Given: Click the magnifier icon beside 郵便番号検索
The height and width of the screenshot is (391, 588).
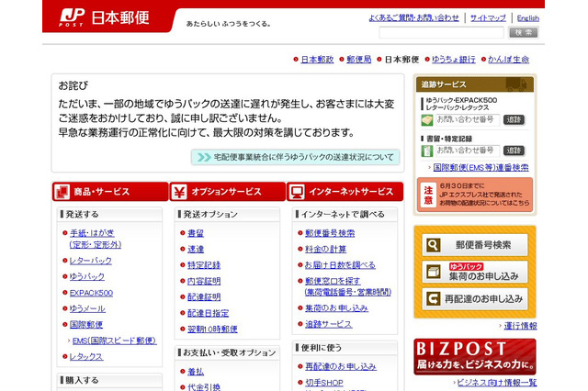Looking at the screenshot, I should (x=433, y=245).
